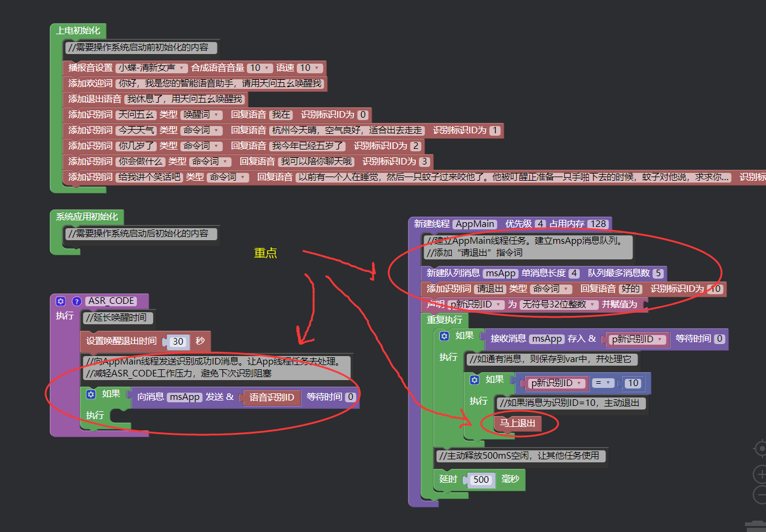Click the ASR_CODE help question mark icon
The height and width of the screenshot is (532, 766).
click(x=76, y=301)
